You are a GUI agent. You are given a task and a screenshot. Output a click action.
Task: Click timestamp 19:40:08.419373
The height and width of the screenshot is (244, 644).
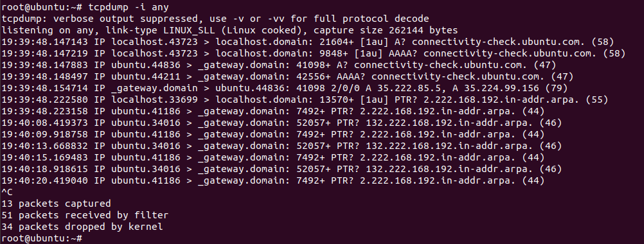(x=44, y=123)
